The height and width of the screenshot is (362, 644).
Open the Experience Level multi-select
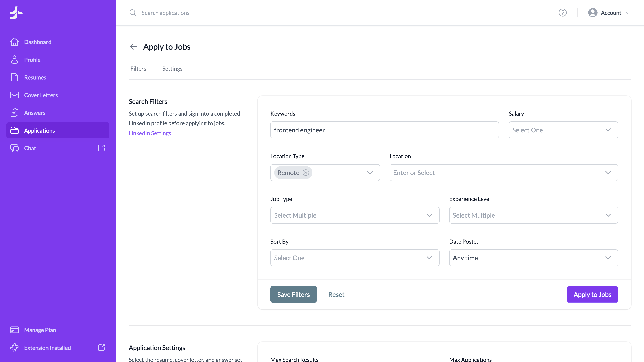pos(534,215)
